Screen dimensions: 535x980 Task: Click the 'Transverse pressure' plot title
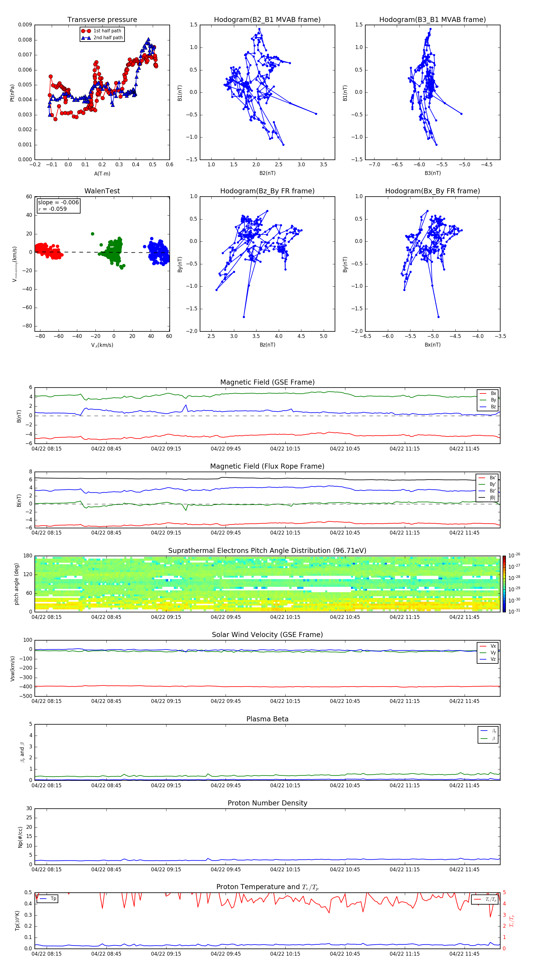tap(102, 20)
